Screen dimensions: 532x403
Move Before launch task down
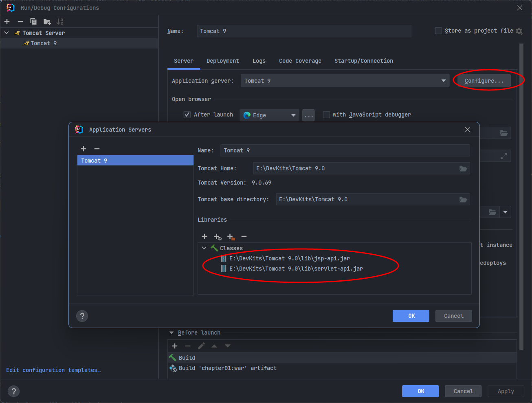(228, 346)
